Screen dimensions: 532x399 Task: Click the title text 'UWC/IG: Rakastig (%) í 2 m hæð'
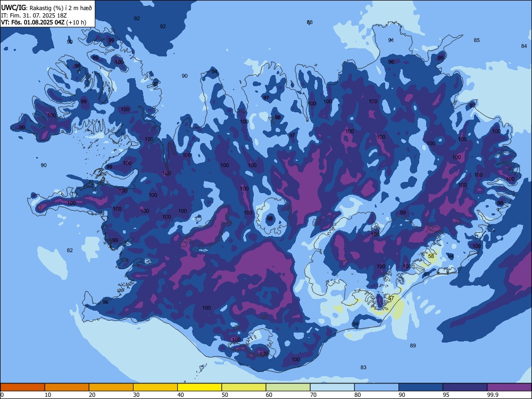(x=46, y=8)
